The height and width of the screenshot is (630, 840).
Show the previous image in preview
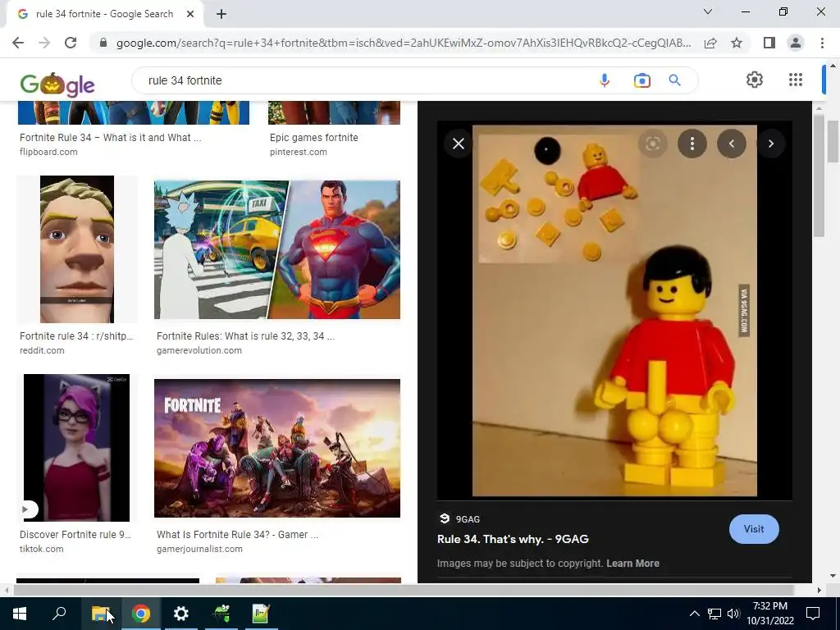pos(732,144)
